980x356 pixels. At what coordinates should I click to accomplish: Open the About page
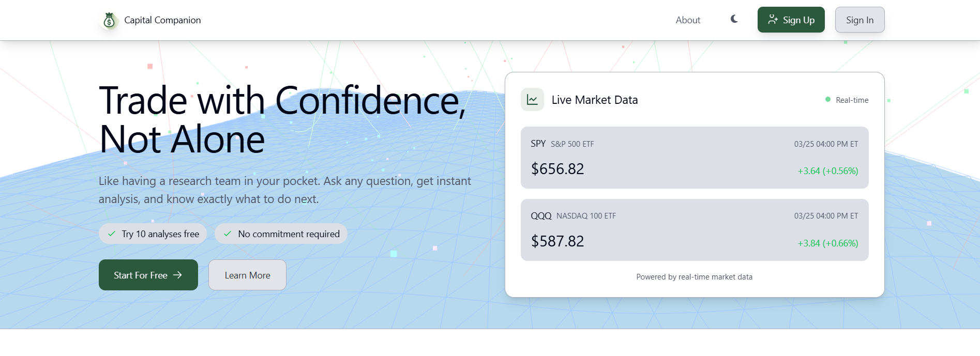pos(688,20)
